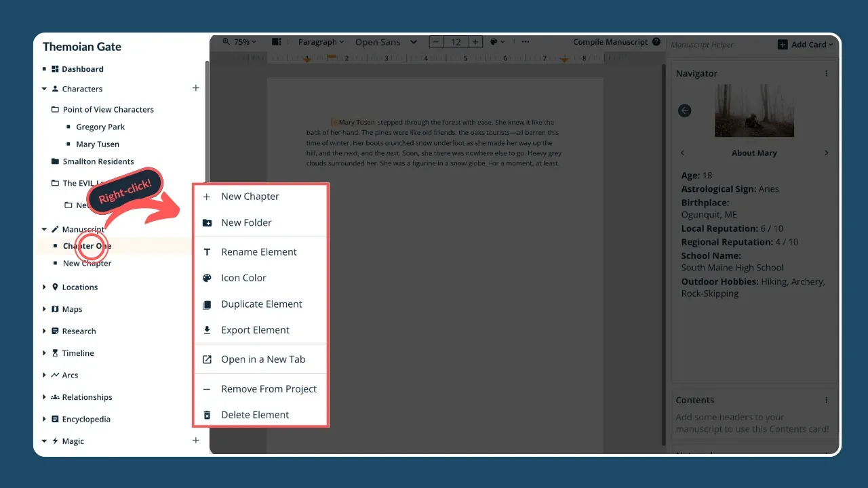The width and height of the screenshot is (868, 488).
Task: Click the more options ellipsis in toolbar
Action: tap(526, 42)
